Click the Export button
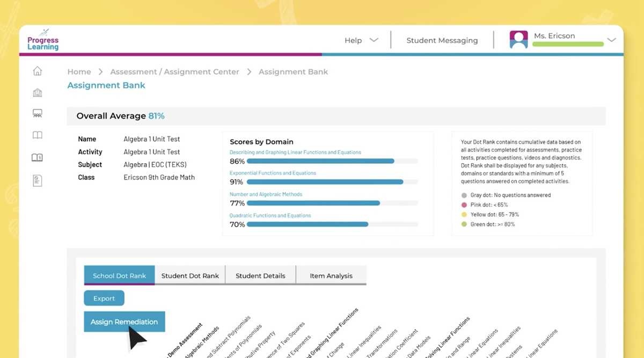Screen dimensions: 644x358 click(x=104, y=298)
